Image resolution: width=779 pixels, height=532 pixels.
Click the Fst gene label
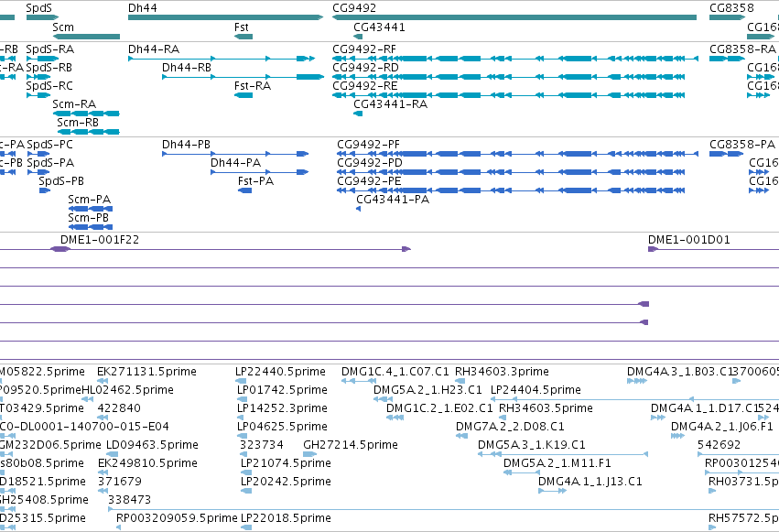point(242,27)
